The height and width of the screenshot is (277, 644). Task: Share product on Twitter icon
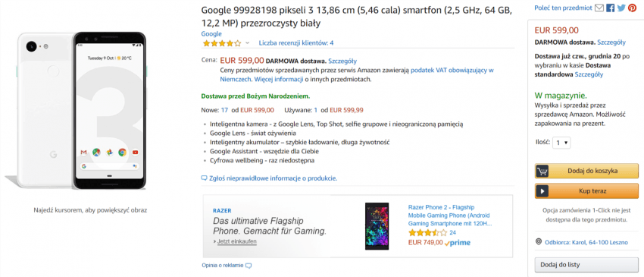621,8
